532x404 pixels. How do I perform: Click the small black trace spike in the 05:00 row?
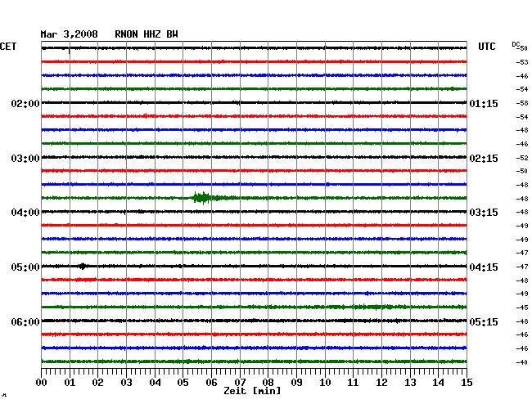click(x=83, y=266)
